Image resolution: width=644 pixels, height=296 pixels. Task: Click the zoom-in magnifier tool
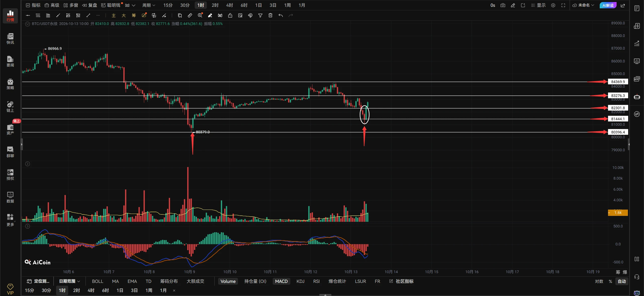tap(200, 15)
